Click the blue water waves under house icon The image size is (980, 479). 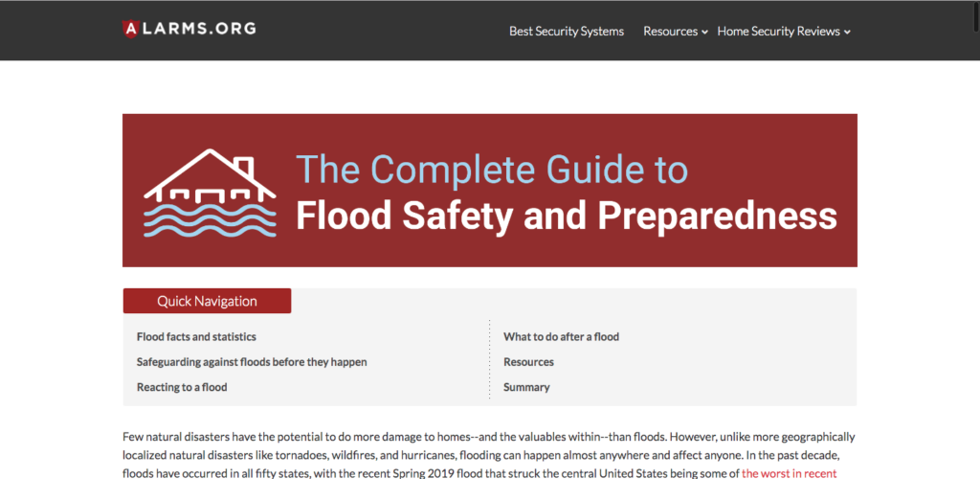210,220
